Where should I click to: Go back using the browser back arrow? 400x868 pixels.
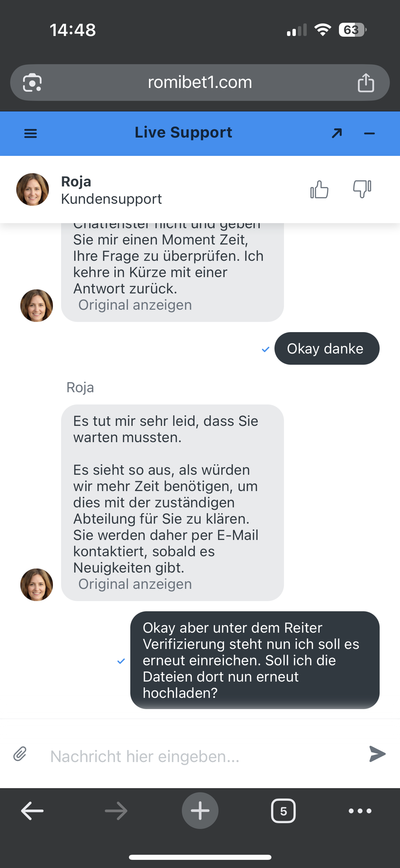(x=32, y=811)
